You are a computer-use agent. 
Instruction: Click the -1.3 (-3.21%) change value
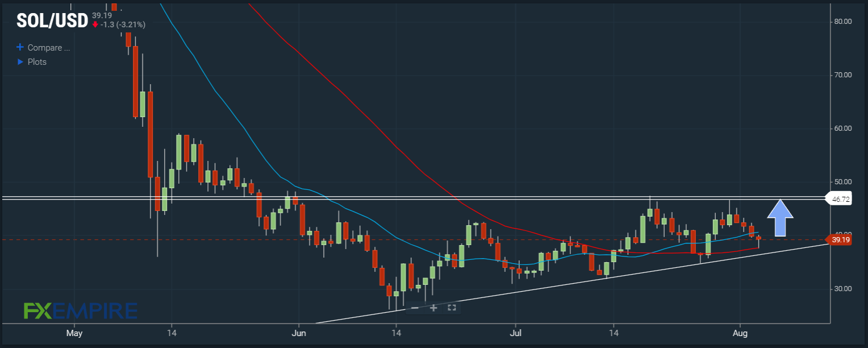[123, 24]
